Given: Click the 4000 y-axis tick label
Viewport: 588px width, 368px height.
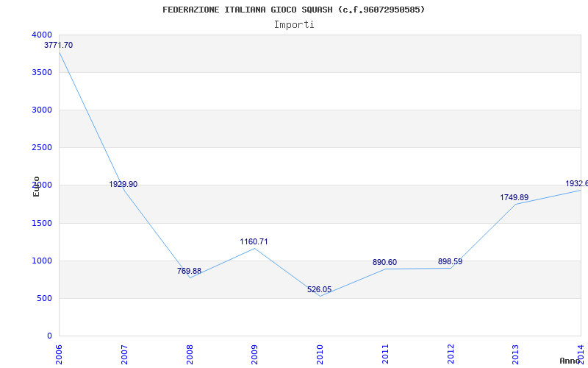Looking at the screenshot, I should (42, 35).
